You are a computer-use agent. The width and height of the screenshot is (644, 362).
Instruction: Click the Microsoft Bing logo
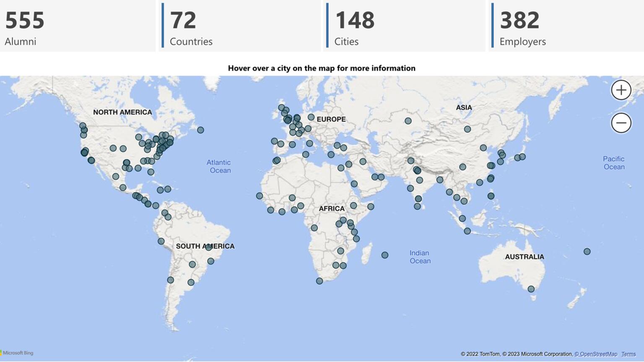pyautogui.click(x=17, y=353)
